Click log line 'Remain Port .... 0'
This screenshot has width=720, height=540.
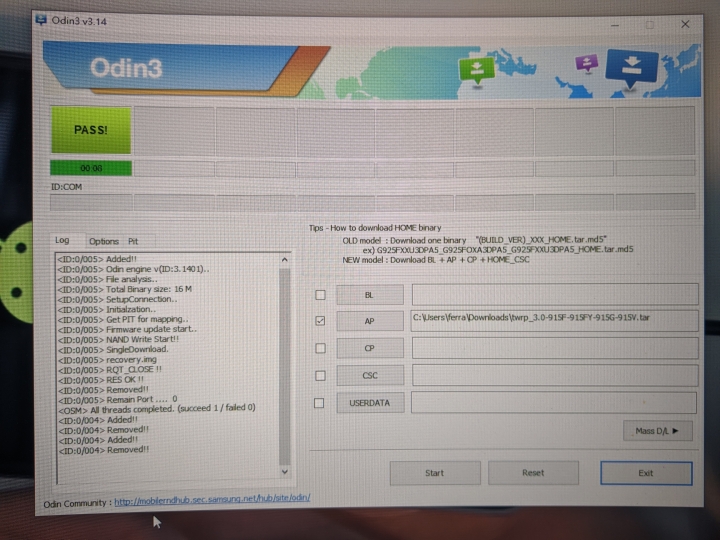[x=118, y=399]
